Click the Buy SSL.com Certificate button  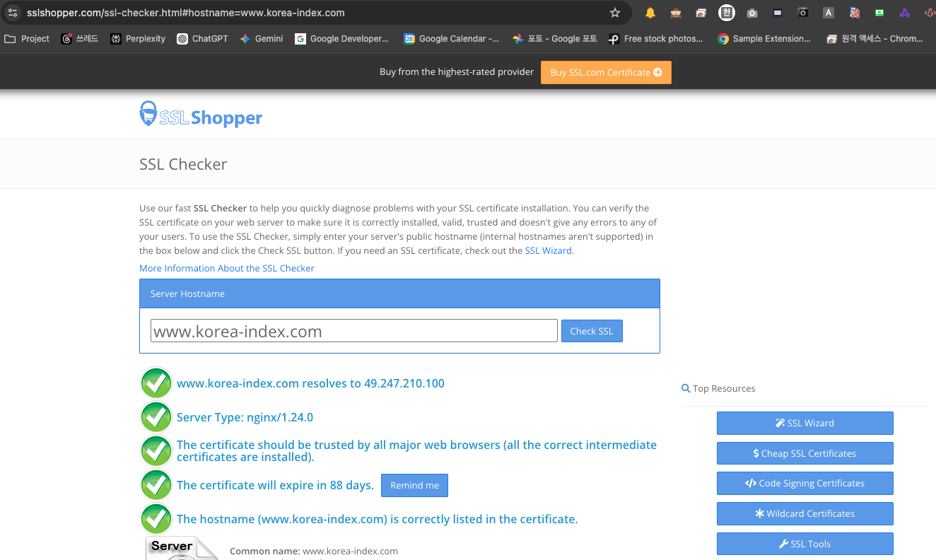pyautogui.click(x=606, y=72)
